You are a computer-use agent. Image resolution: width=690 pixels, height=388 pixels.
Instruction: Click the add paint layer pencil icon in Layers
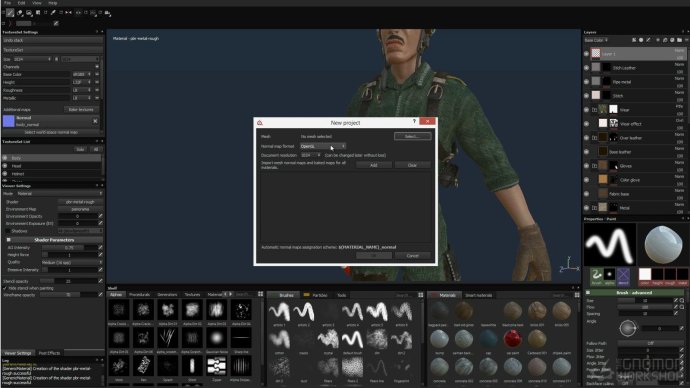(x=648, y=40)
